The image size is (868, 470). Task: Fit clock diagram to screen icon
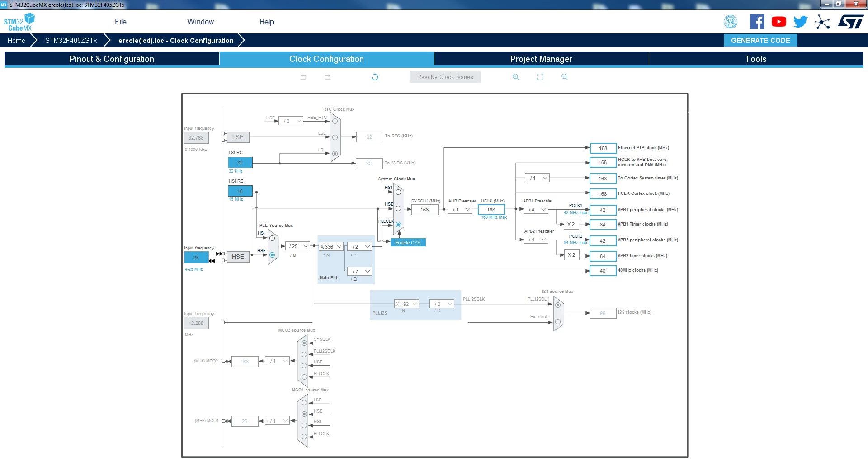click(540, 77)
